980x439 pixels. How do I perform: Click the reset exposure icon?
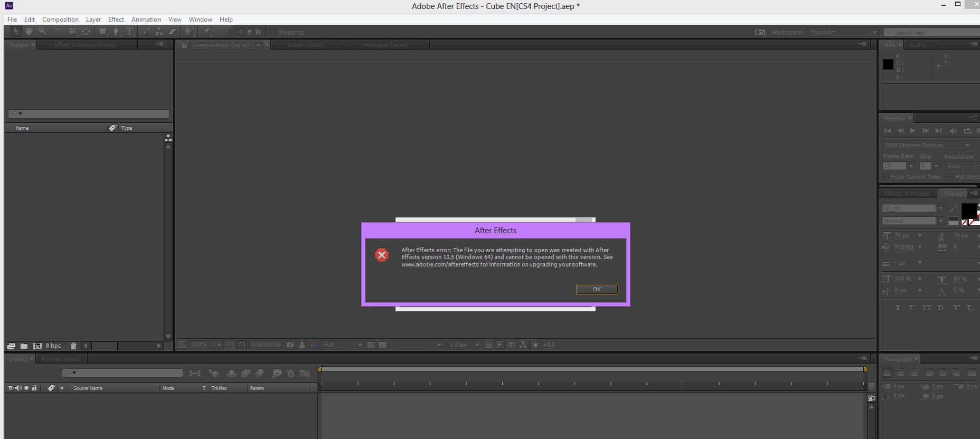tap(536, 345)
